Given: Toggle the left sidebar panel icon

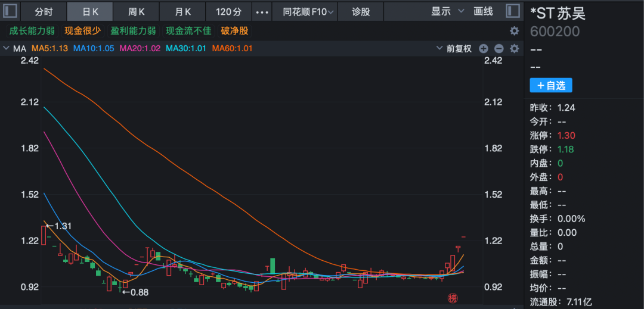Looking at the screenshot, I should point(10,11).
